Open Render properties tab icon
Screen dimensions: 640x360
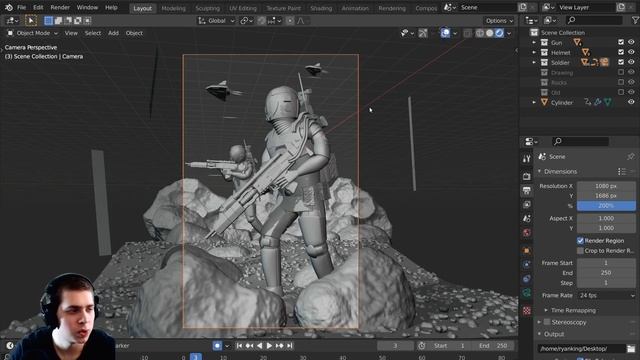click(x=527, y=176)
